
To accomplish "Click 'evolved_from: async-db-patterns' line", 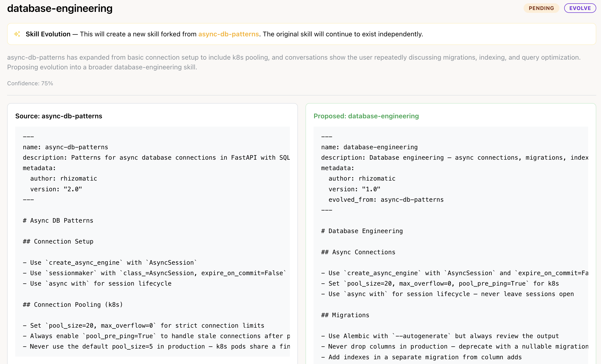I will coord(386,200).
